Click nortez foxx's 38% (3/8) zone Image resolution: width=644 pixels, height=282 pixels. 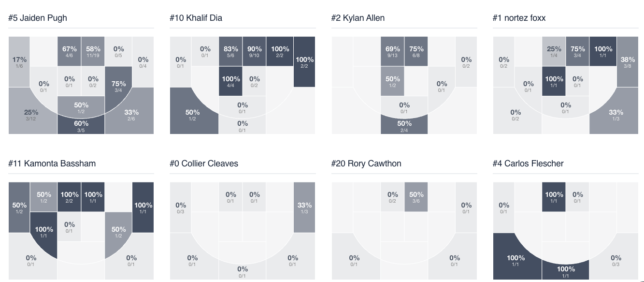(628, 62)
